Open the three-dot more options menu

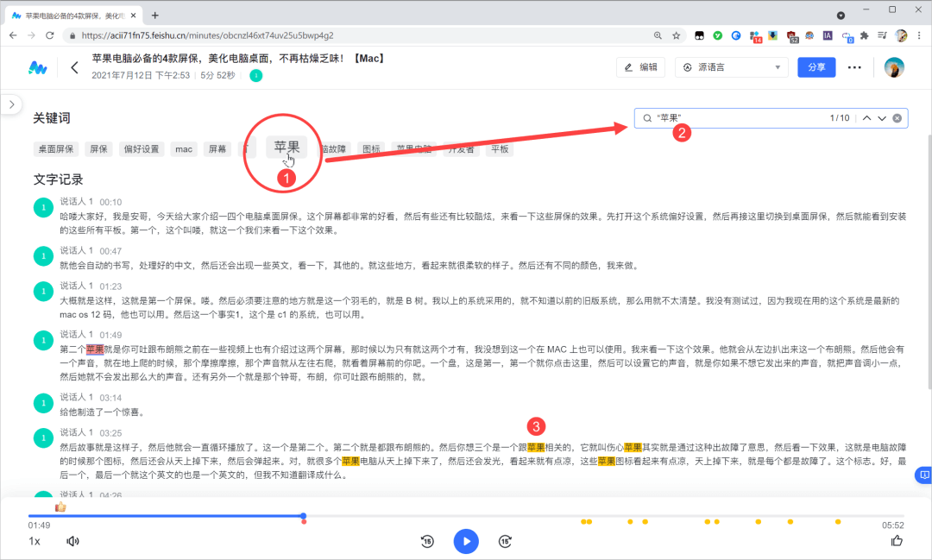coord(854,67)
